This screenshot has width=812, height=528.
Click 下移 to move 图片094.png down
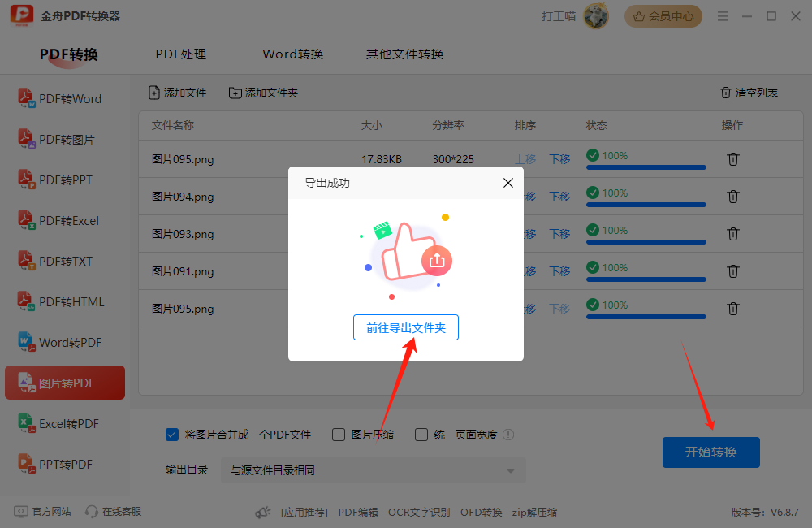point(559,197)
